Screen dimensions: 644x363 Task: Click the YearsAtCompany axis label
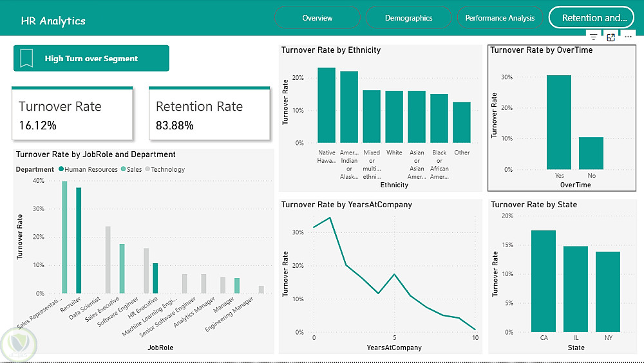[394, 348]
